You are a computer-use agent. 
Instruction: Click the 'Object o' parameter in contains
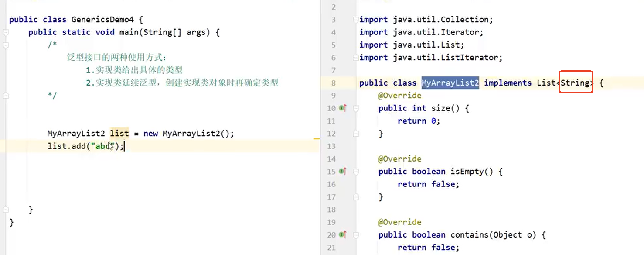(515, 235)
